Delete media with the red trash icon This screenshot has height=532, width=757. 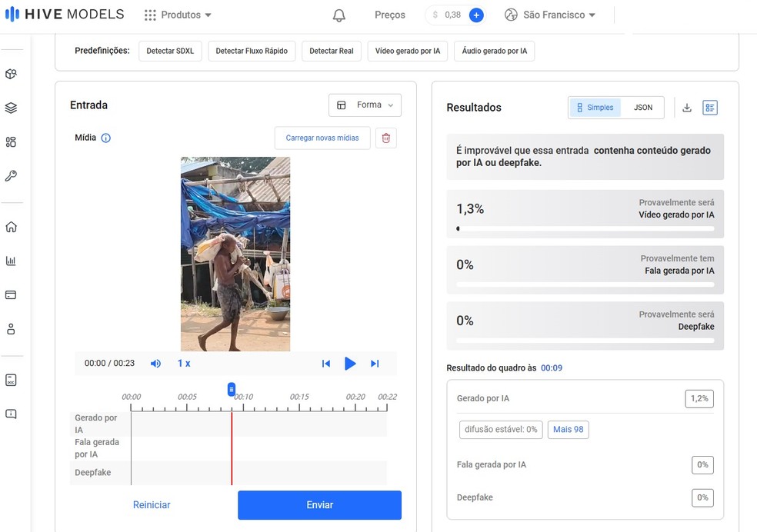click(386, 138)
